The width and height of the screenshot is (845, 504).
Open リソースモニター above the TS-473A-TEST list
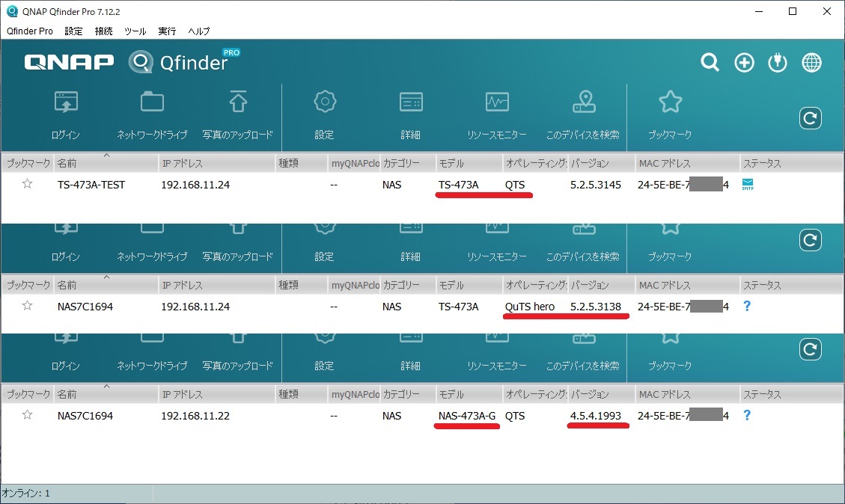click(x=497, y=102)
